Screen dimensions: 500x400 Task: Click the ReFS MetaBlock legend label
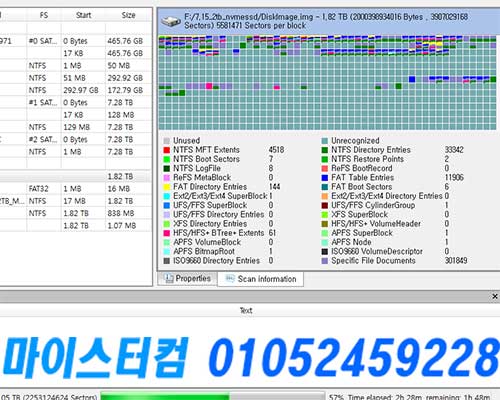pos(202,178)
